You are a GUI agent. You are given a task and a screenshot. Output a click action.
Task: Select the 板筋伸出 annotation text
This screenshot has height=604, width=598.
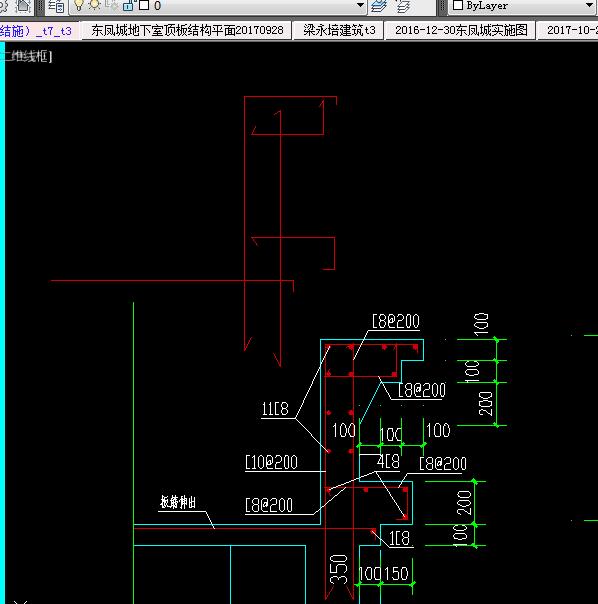(178, 502)
